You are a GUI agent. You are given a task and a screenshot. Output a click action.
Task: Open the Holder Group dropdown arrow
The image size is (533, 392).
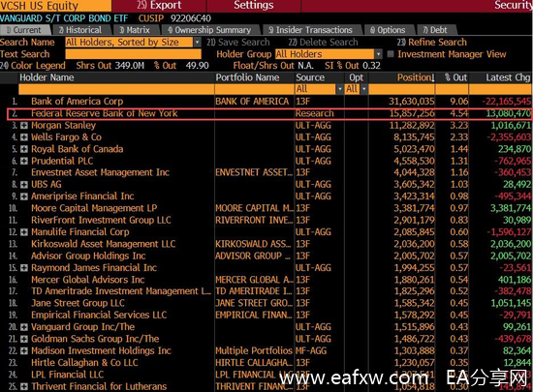tap(378, 54)
